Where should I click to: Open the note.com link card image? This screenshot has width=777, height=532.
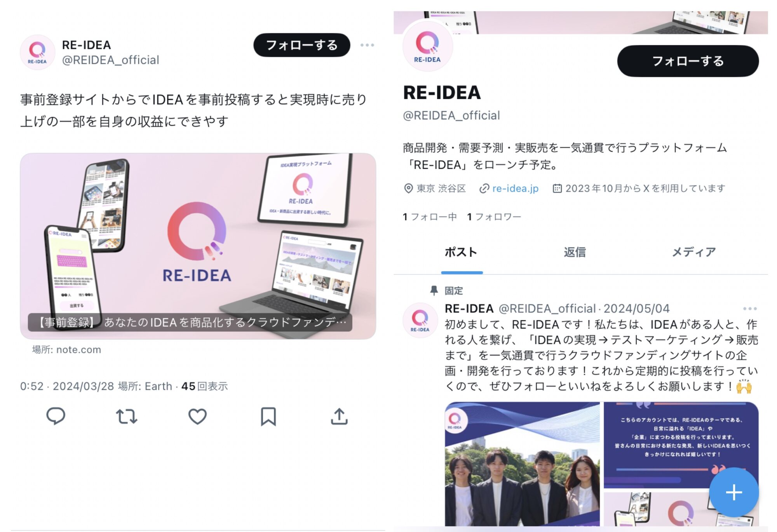[x=198, y=246]
